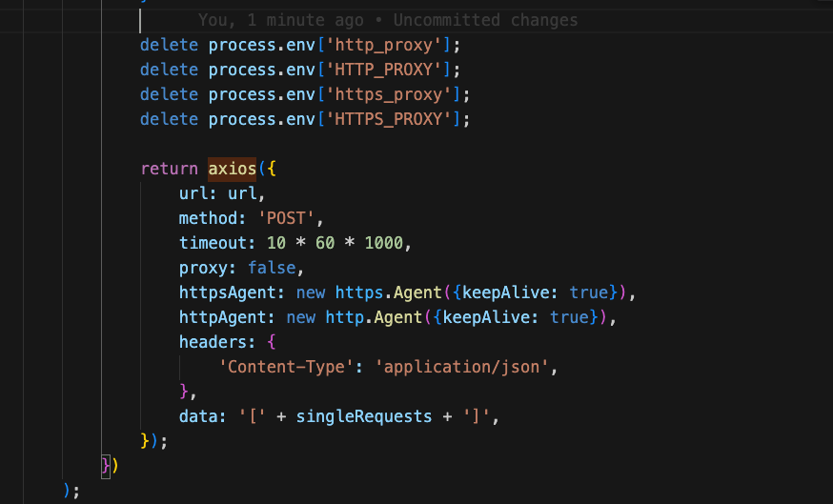Click the 'Content-Type' header key
833x504 pixels.
pyautogui.click(x=286, y=367)
